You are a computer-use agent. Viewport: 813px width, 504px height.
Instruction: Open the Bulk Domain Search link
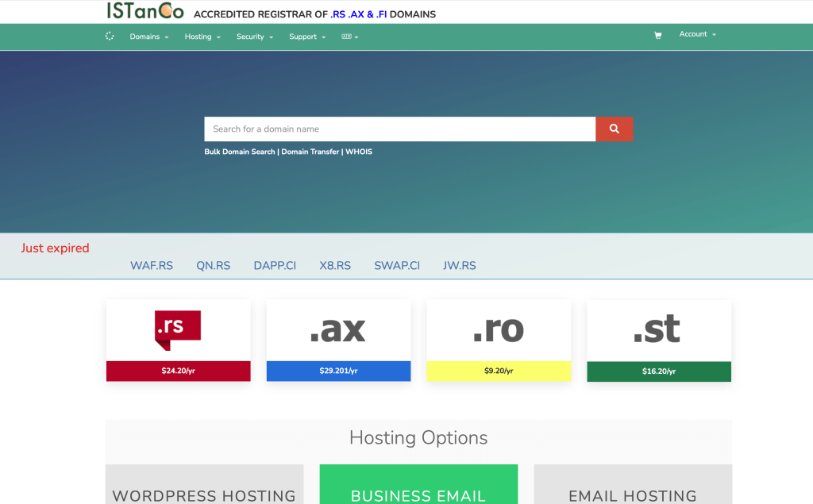tap(240, 152)
